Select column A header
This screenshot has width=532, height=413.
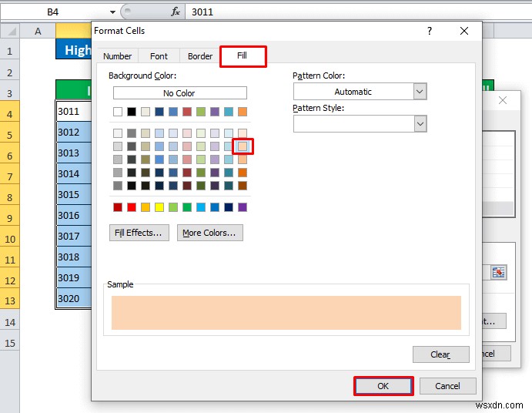[x=38, y=32]
